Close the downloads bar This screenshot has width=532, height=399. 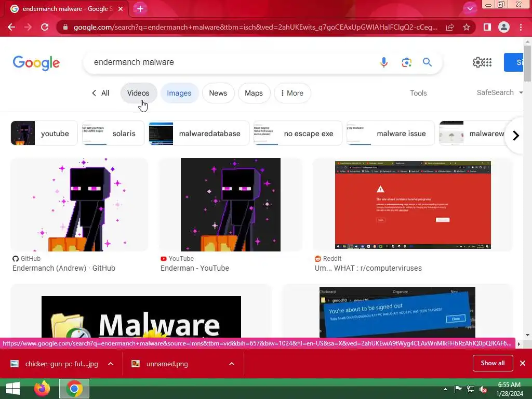coord(523,363)
